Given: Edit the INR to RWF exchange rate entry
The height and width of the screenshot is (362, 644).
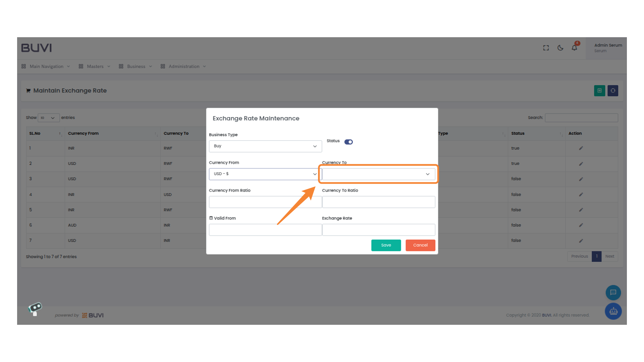Looking at the screenshot, I should (581, 148).
